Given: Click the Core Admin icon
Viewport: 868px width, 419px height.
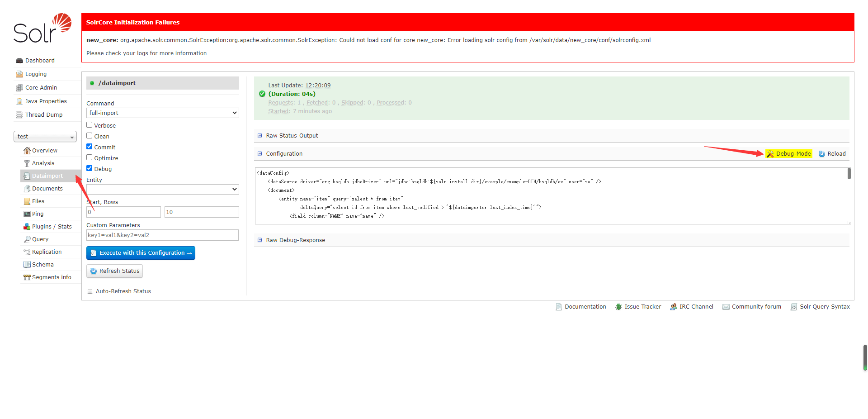Looking at the screenshot, I should (x=19, y=88).
